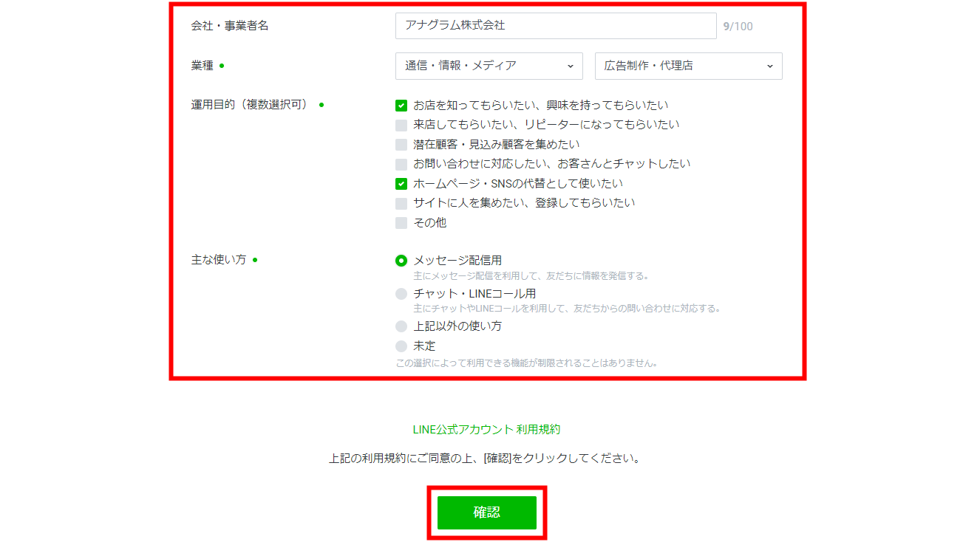Pick the 未定 radio option
Screen dimensions: 980x542
(x=401, y=346)
